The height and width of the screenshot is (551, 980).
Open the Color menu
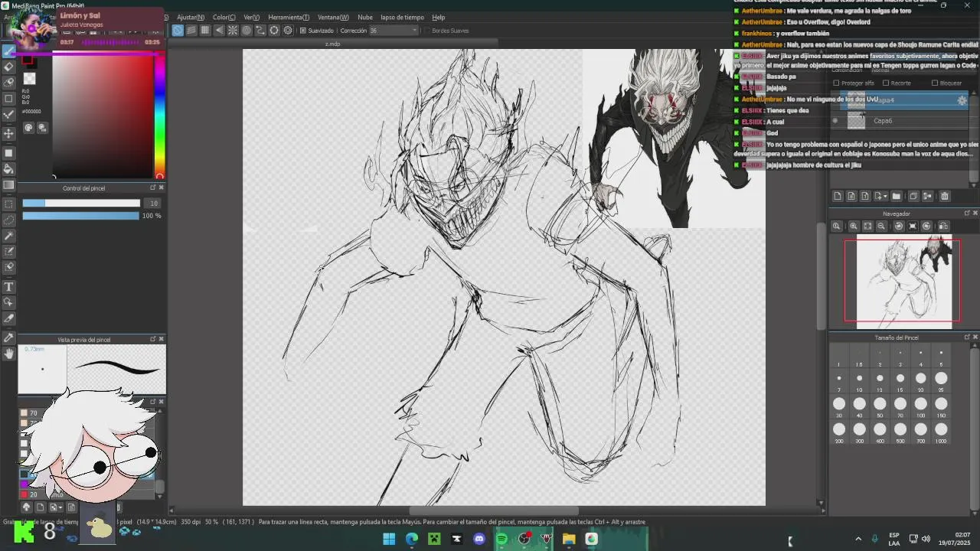[x=224, y=17]
